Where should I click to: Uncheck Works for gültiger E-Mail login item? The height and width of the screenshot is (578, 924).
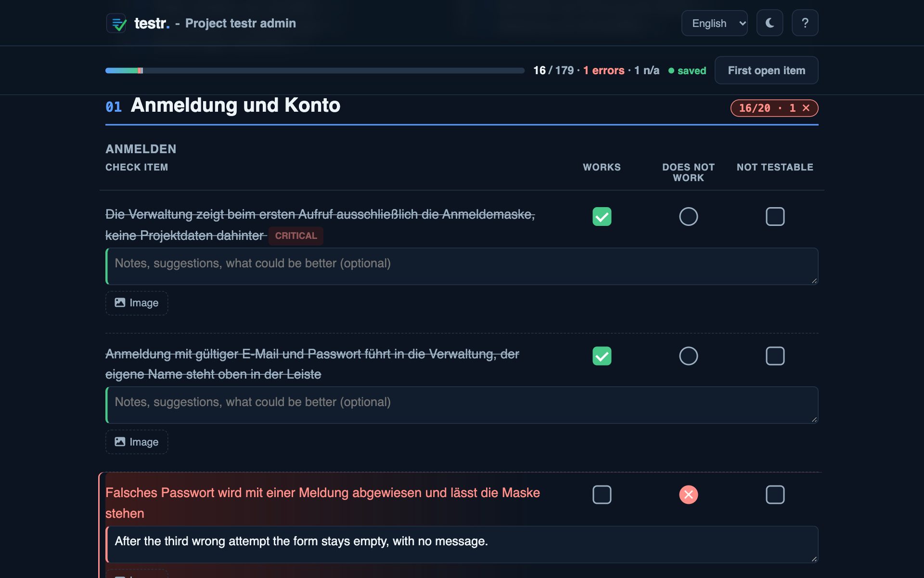[602, 356]
